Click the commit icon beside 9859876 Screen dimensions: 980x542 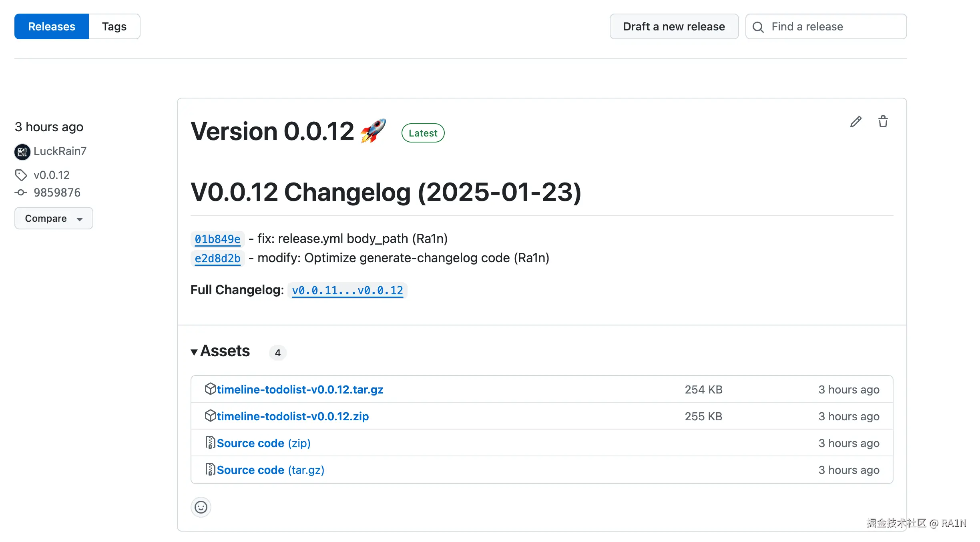(21, 193)
